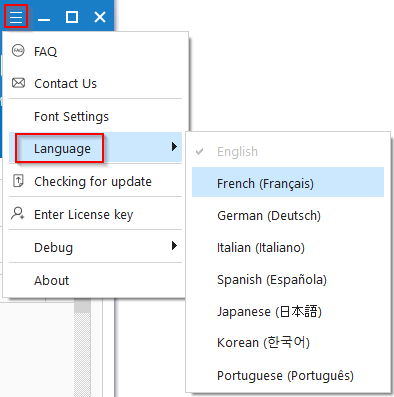This screenshot has width=394, height=397.
Task: Select the checked English language option
Action: point(288,151)
